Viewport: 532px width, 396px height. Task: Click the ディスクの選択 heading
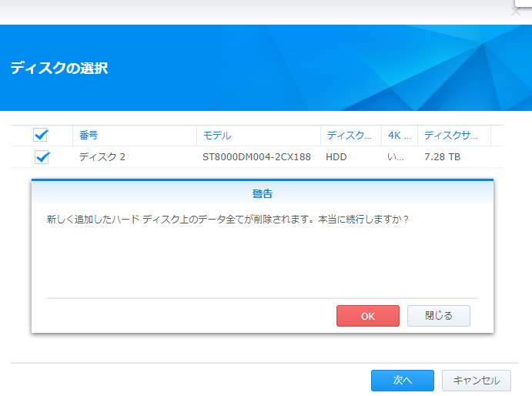pos(59,68)
